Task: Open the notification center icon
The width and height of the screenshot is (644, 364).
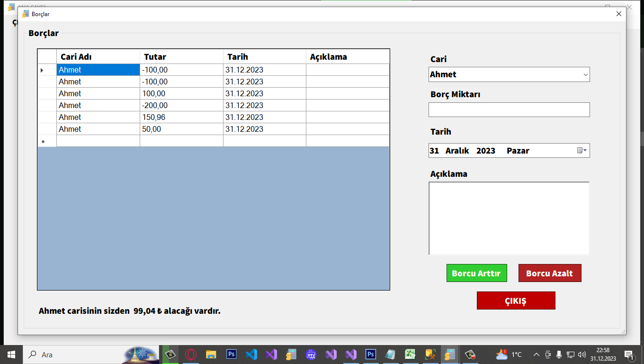Action: (629, 355)
